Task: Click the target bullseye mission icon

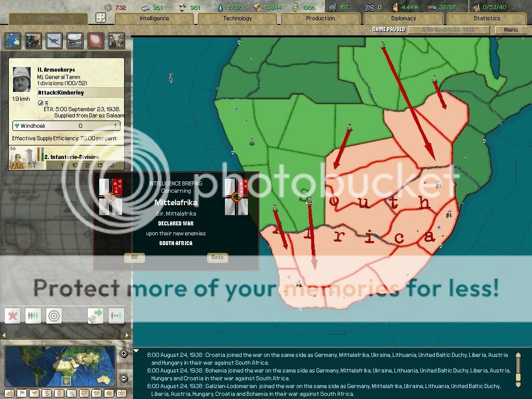Action: [54, 316]
